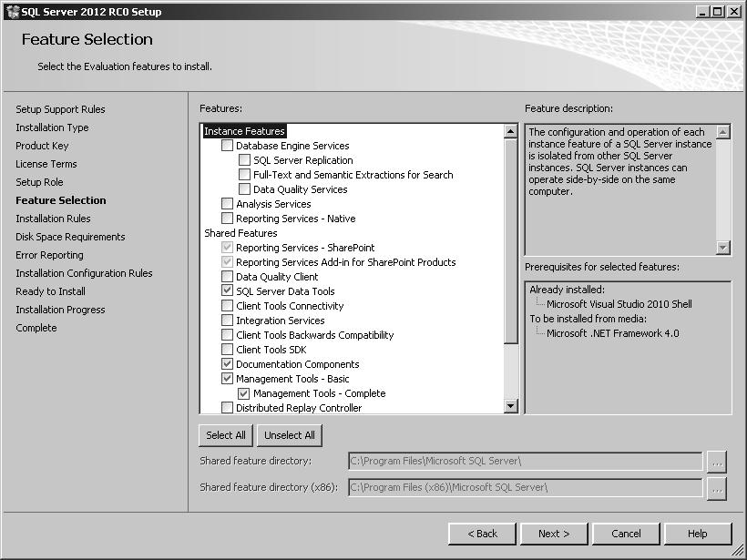Click Installation Configuration Rules step
The height and width of the screenshot is (560, 747).
(84, 273)
